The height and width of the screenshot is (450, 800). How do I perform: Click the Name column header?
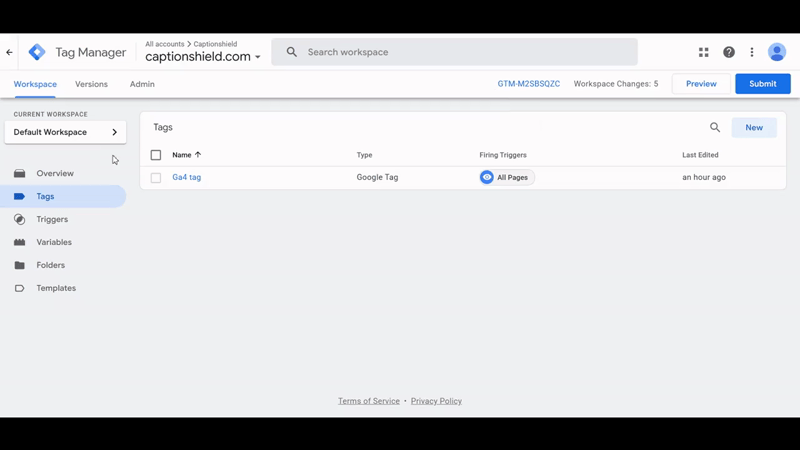coord(182,155)
